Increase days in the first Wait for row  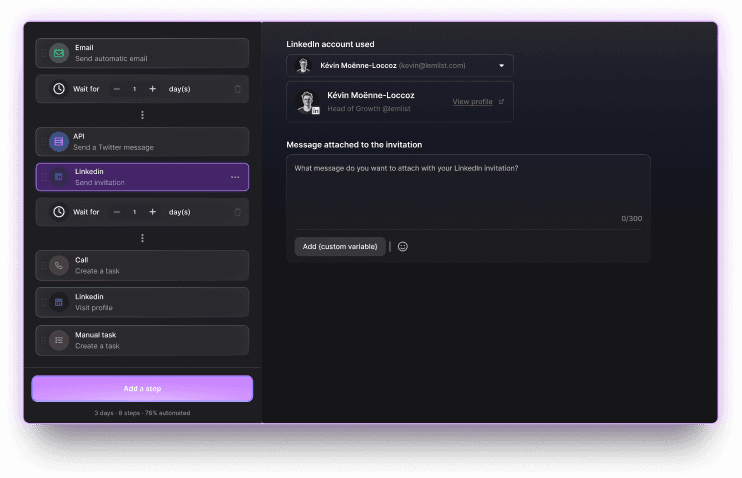point(152,89)
